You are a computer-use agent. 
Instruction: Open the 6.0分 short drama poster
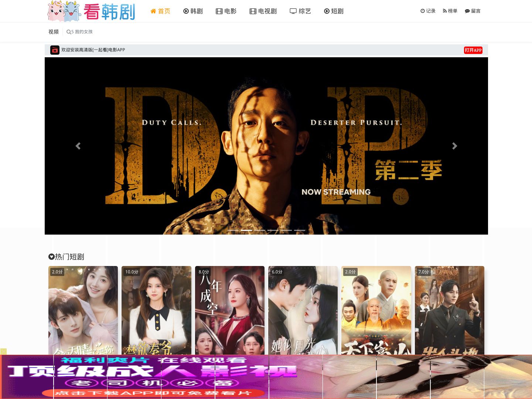303,310
